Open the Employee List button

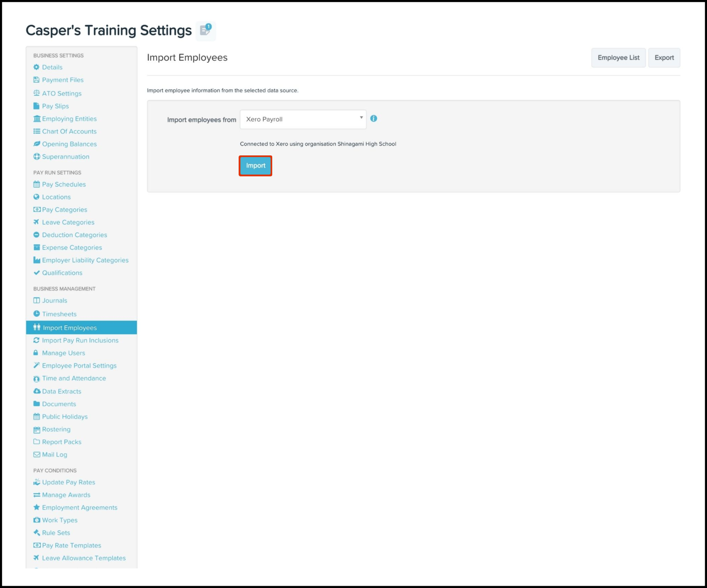pyautogui.click(x=618, y=58)
